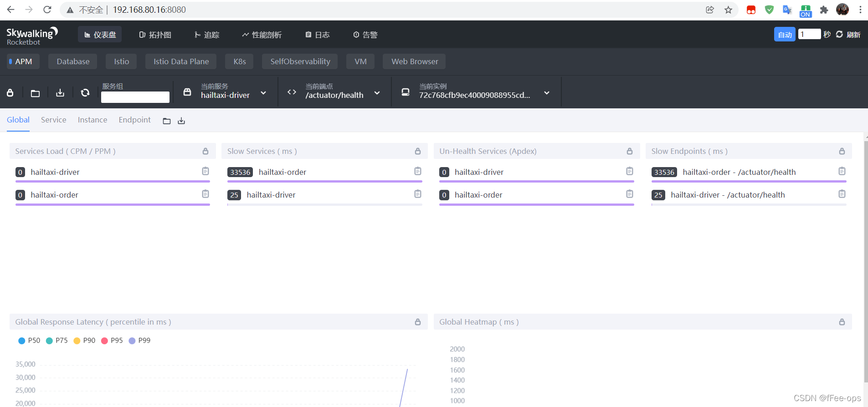This screenshot has height=407, width=868.
Task: Select the K8s dashboard button
Action: [x=240, y=61]
